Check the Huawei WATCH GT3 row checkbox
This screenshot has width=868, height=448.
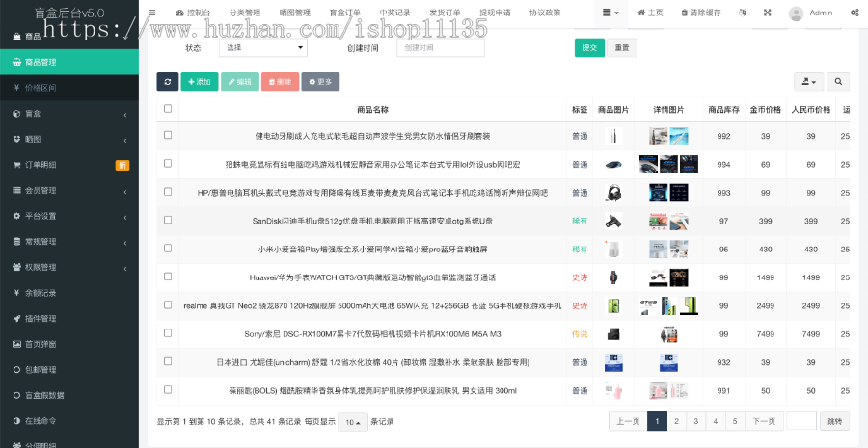point(168,276)
